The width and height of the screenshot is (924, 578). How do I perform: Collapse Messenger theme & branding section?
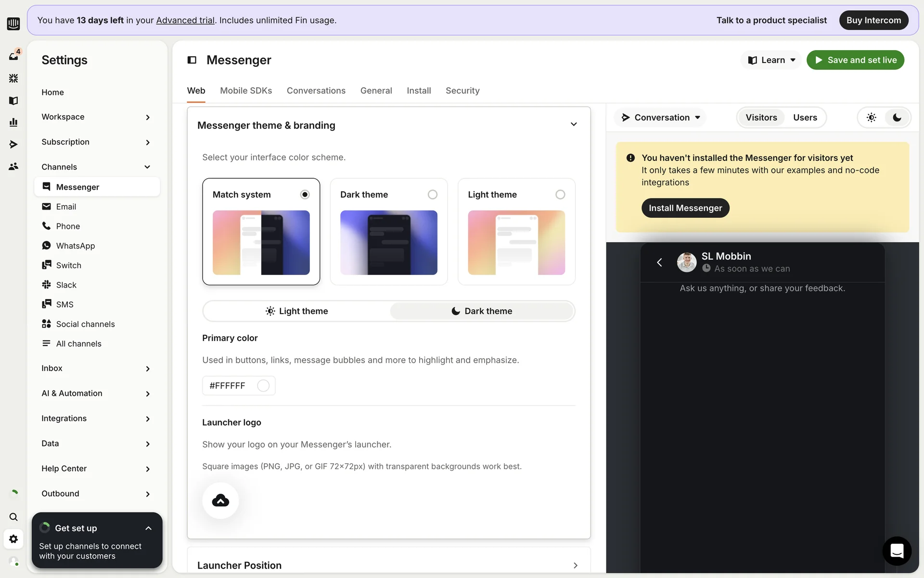(x=574, y=125)
